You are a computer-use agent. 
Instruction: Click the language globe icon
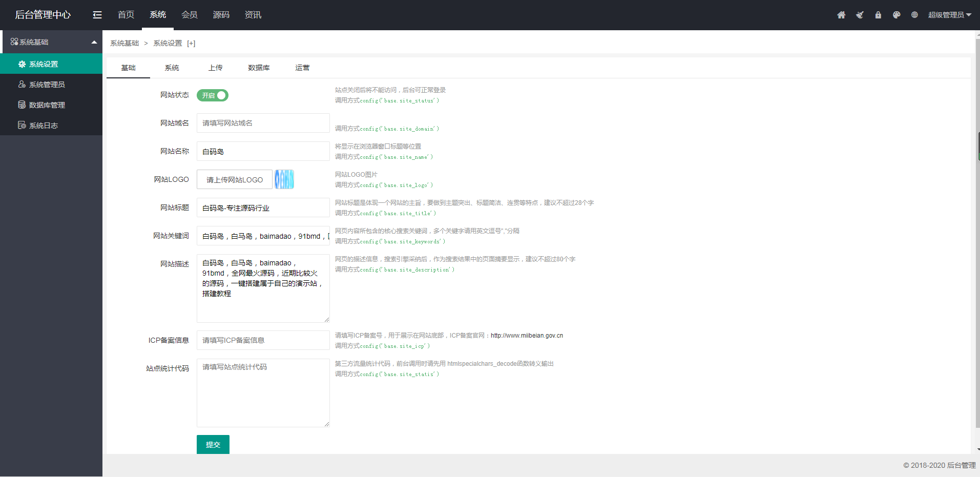click(x=914, y=15)
